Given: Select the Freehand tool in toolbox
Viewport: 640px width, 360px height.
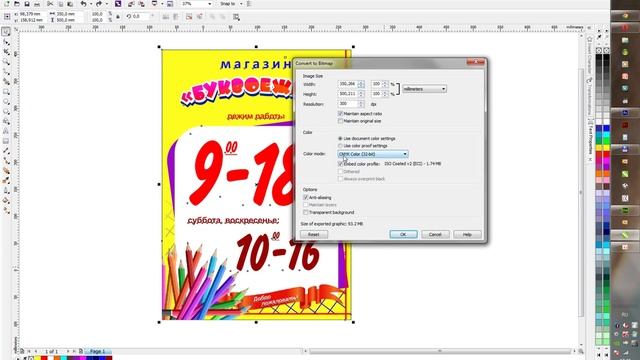Looking at the screenshot, I should click(6, 72).
